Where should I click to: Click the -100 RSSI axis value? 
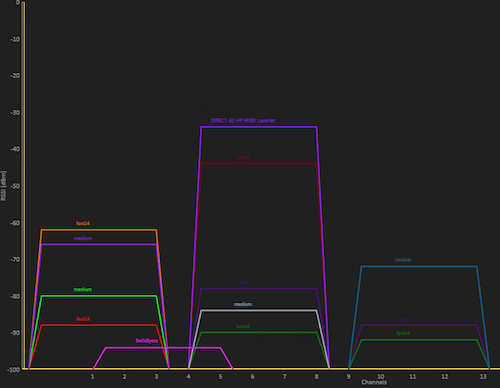14,370
